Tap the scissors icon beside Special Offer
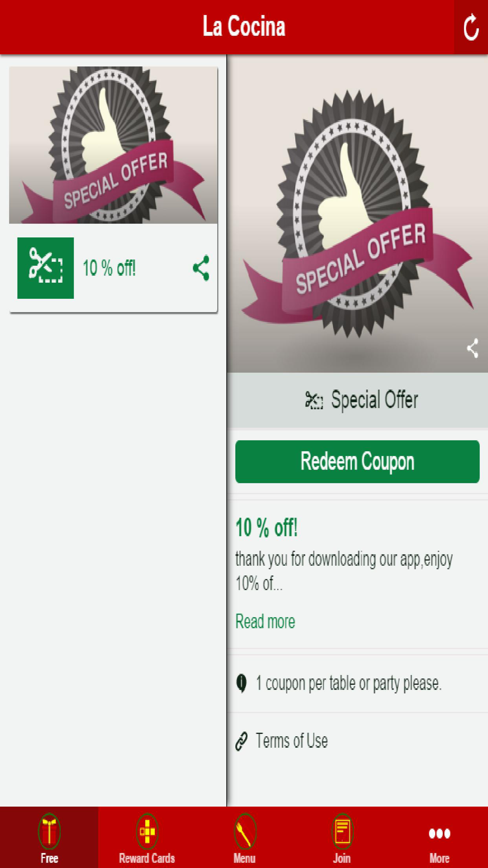The width and height of the screenshot is (488, 868). coord(314,400)
